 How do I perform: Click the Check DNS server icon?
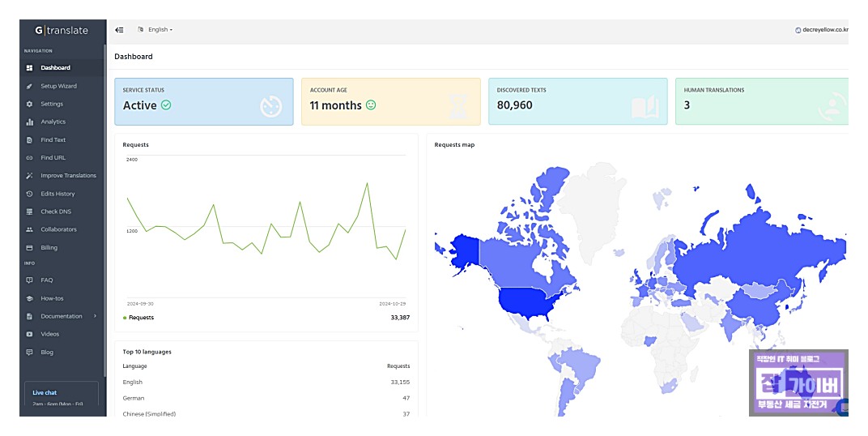tap(29, 212)
